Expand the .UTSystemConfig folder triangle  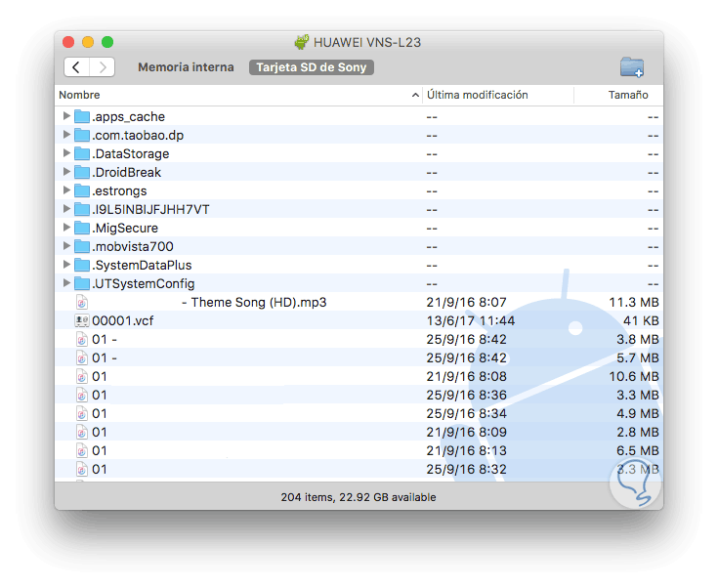(x=66, y=283)
